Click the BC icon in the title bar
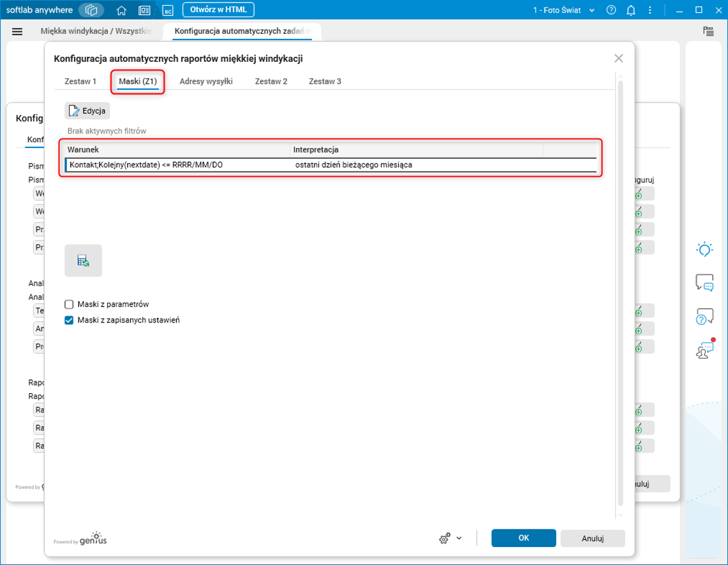Viewport: 728px width, 565px height. point(168,10)
